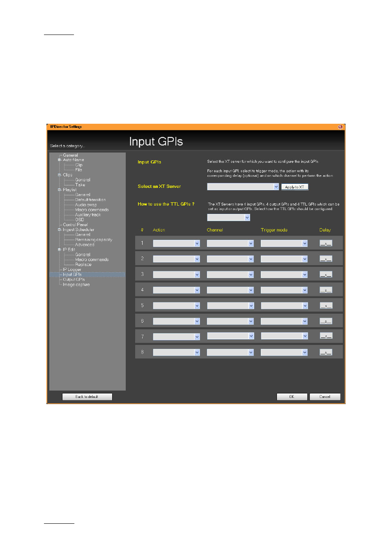Open the Channel dropdown for GPI 5

tap(230, 306)
